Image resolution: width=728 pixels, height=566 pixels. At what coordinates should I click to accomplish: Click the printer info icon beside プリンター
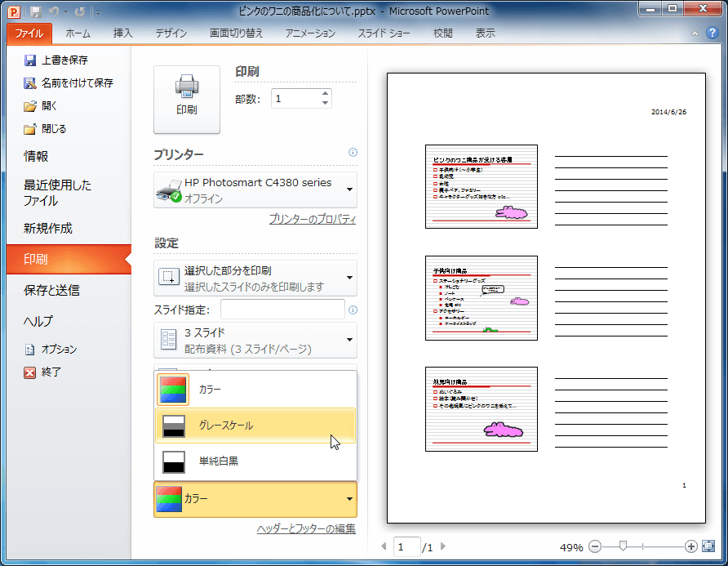pyautogui.click(x=353, y=153)
